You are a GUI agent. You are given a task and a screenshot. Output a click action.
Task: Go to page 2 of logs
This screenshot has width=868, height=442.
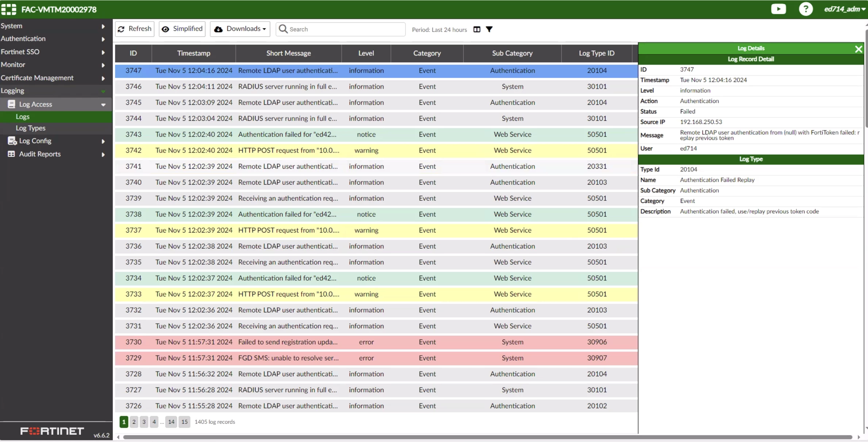coord(134,422)
